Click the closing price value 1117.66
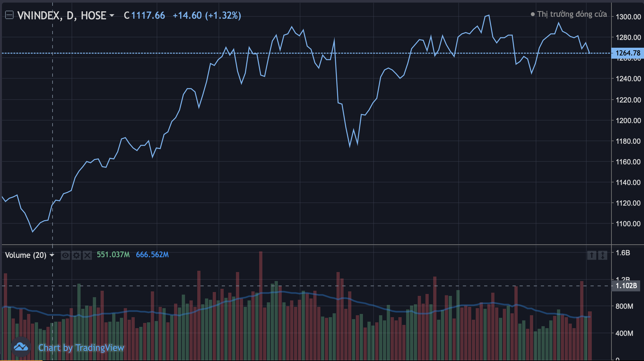Viewport: 644px width, 361px height. pos(148,15)
